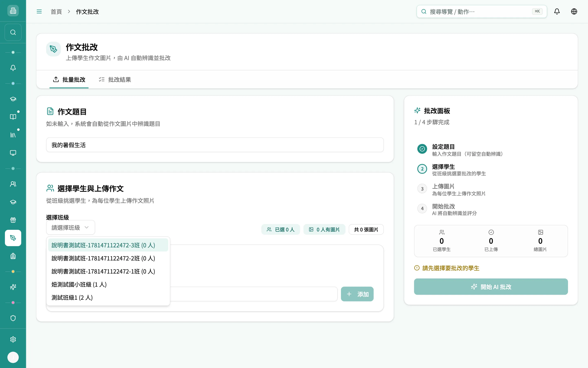Open the sparkles AI sidebar icon
This screenshot has height=368, width=588.
click(x=13, y=287)
